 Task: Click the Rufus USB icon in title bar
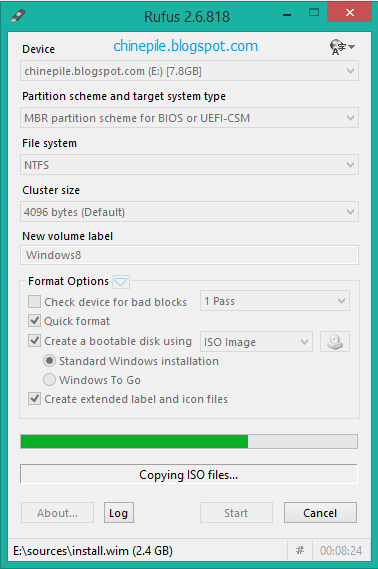click(18, 16)
